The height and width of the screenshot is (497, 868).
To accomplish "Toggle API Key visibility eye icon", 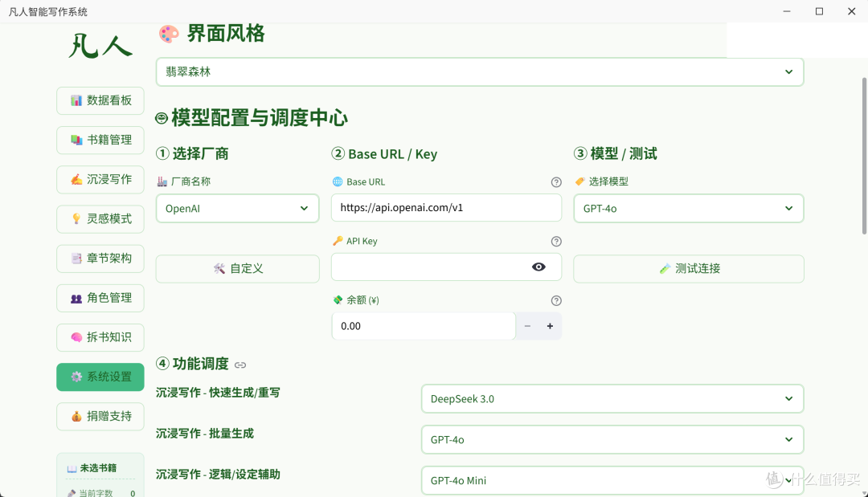I will tap(538, 267).
